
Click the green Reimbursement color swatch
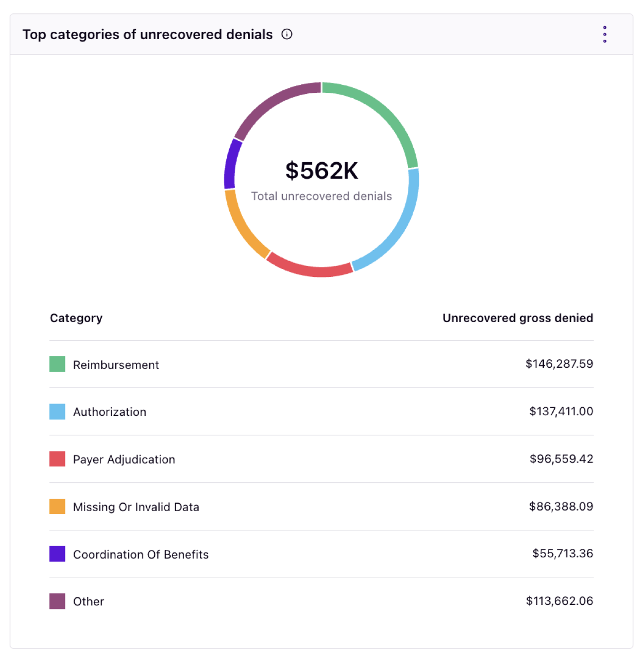57,364
